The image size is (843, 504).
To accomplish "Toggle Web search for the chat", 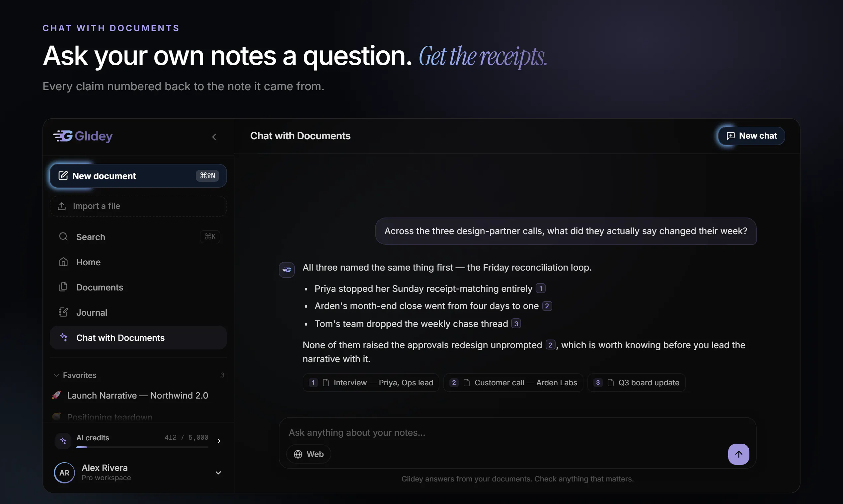I will click(308, 454).
